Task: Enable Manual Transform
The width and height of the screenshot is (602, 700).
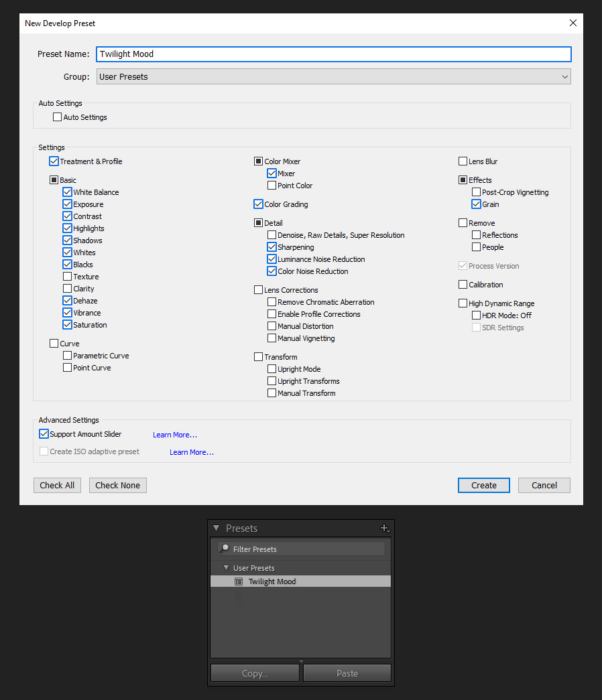Action: click(x=272, y=393)
